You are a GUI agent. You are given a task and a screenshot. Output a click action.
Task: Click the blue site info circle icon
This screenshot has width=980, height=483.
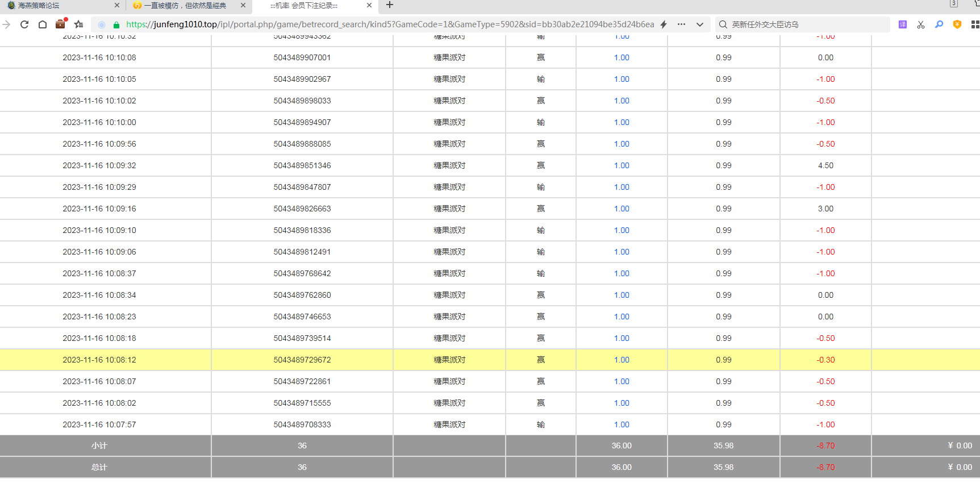pos(102,24)
